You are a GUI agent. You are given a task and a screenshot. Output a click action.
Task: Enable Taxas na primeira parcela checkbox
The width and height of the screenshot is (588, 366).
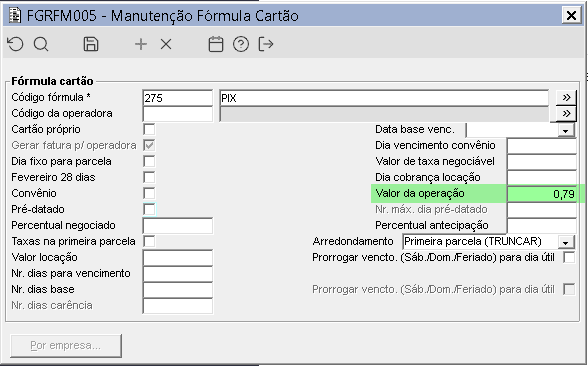click(149, 242)
